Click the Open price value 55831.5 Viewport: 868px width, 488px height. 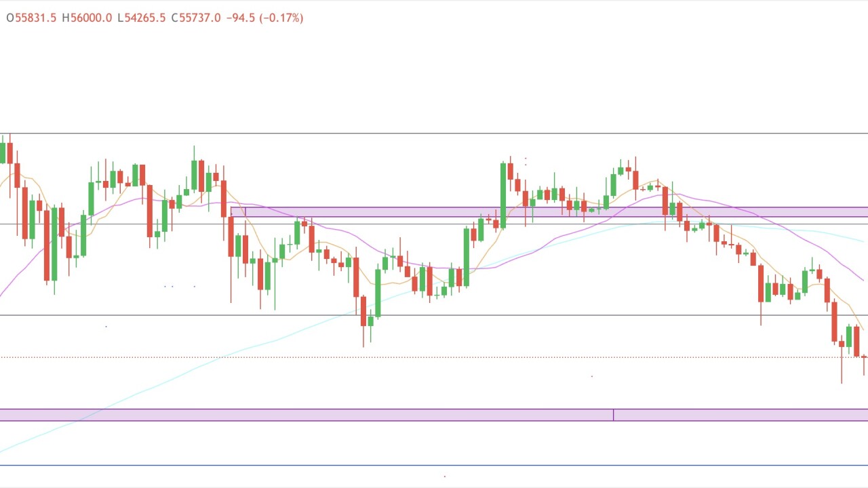coord(35,18)
